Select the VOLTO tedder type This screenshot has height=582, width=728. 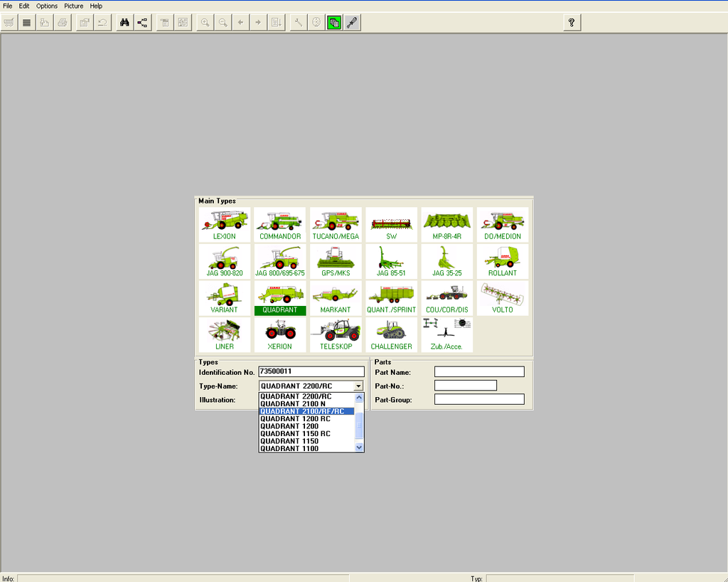tap(503, 298)
